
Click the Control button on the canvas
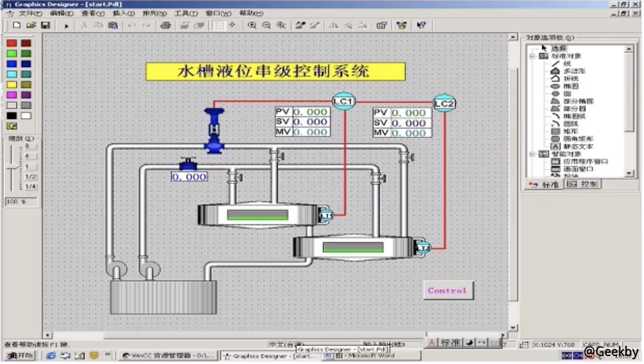click(x=448, y=291)
